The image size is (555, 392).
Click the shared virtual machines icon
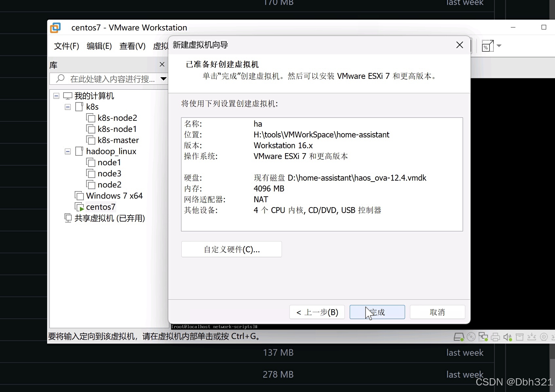(68, 218)
